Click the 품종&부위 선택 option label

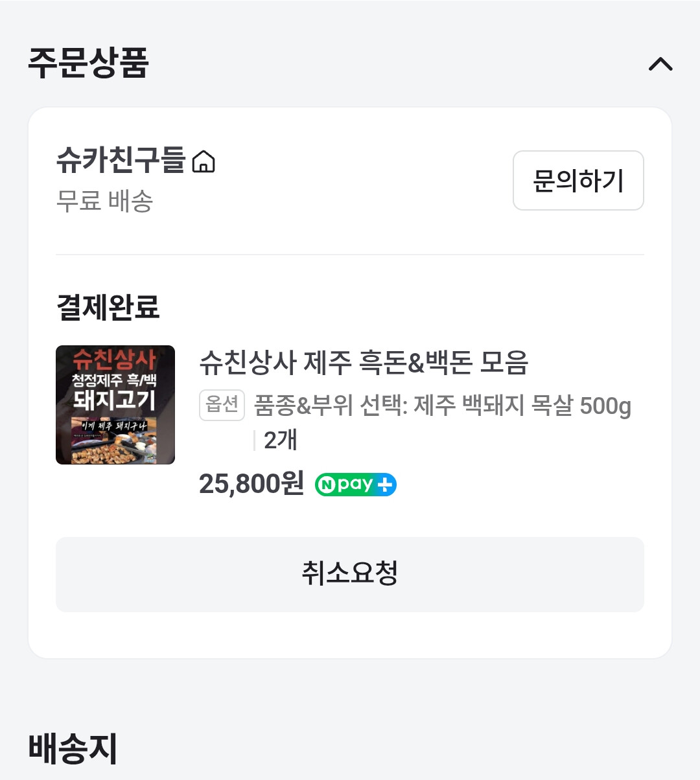click(x=331, y=406)
